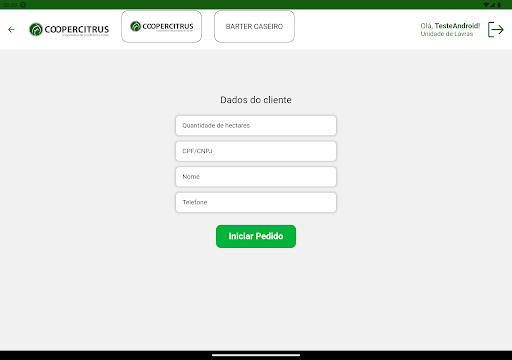Tap the Android home gesture bar
Viewport: 512px width, 360px height.
point(256,355)
